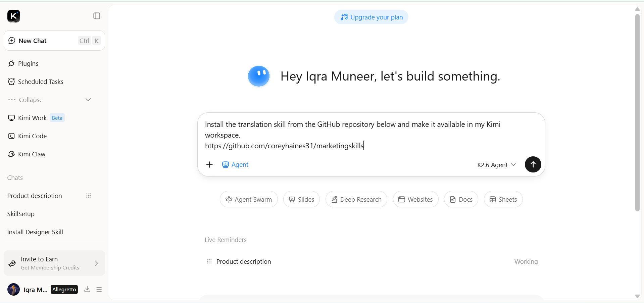This screenshot has width=644, height=303.
Task: Click the grid icon beside reminder Product description
Action: (209, 261)
